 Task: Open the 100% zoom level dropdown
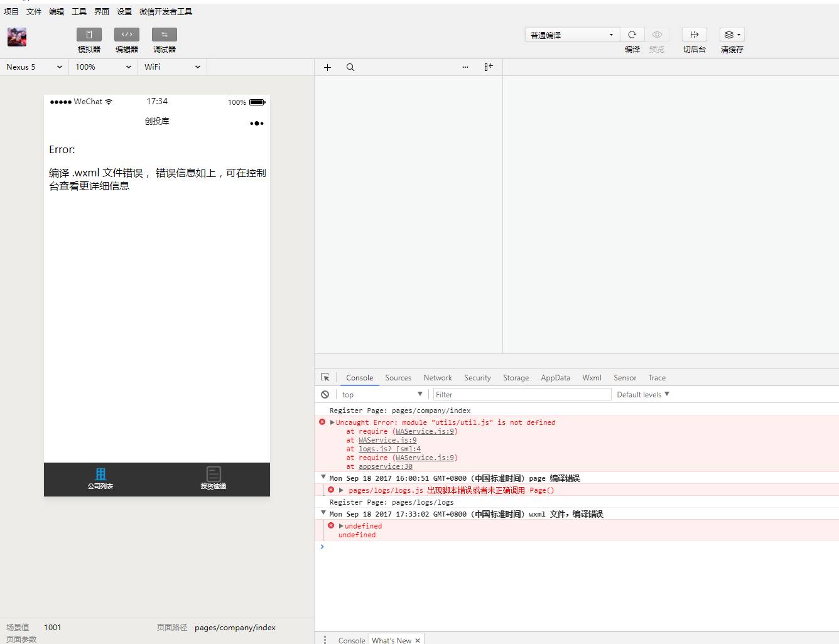(104, 67)
